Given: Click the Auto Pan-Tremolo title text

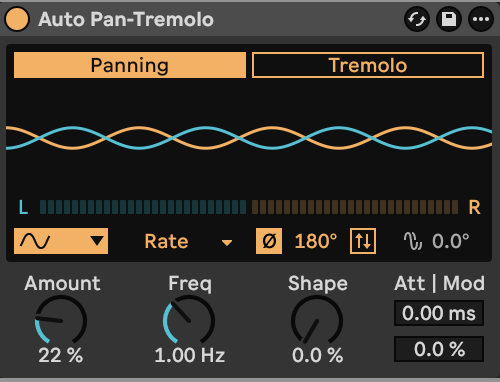Looking at the screenshot, I should click(126, 19).
